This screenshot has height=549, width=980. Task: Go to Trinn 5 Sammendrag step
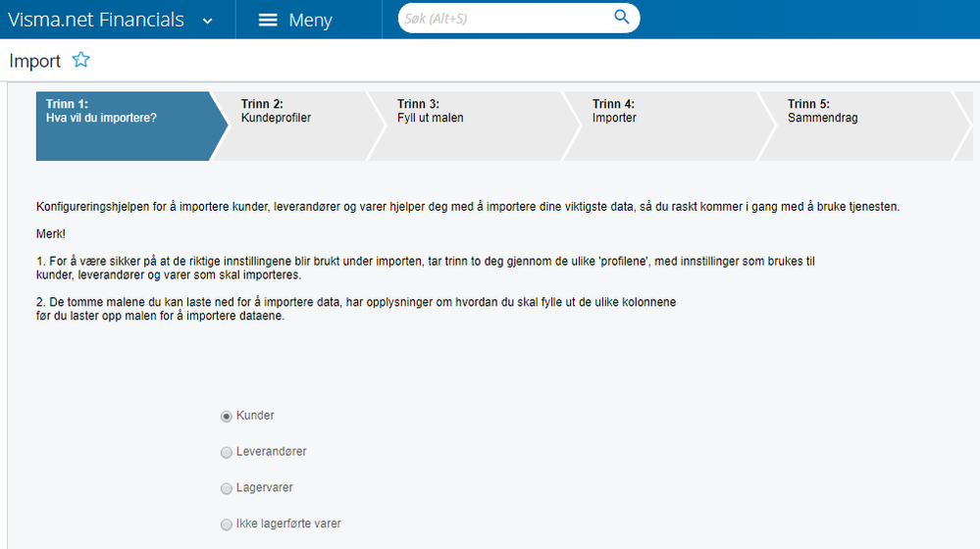[865, 126]
